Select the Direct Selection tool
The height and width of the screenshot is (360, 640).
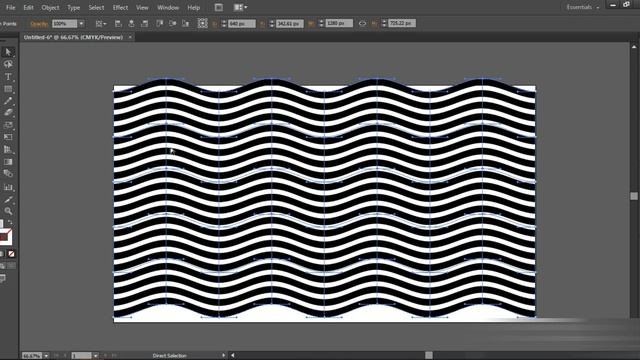(8, 52)
